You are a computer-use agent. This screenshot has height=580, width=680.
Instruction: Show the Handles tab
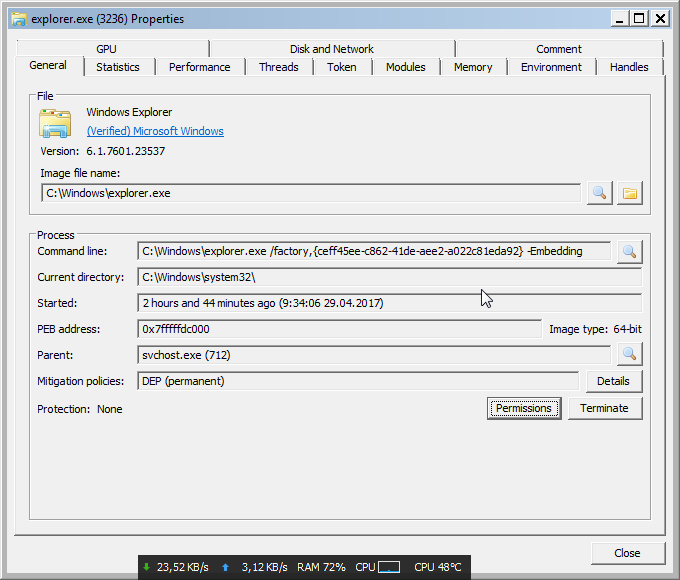click(x=629, y=67)
